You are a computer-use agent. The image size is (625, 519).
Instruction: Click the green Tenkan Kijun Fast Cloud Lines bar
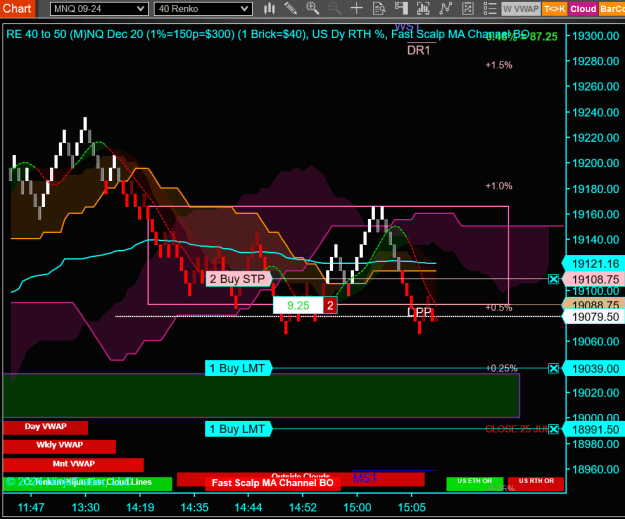[87, 483]
